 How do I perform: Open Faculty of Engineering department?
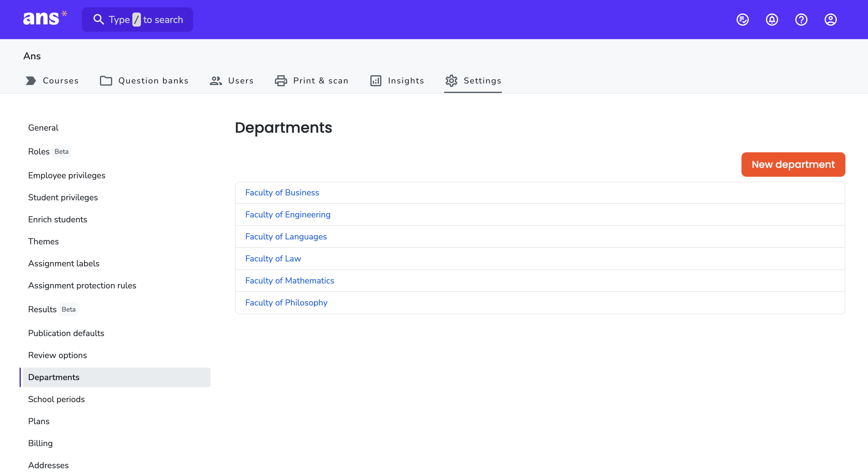(288, 214)
